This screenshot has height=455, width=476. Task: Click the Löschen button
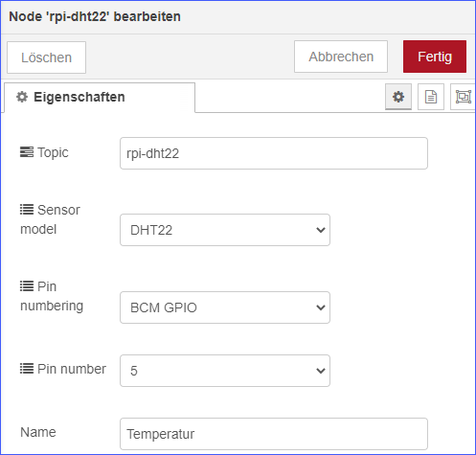[46, 57]
